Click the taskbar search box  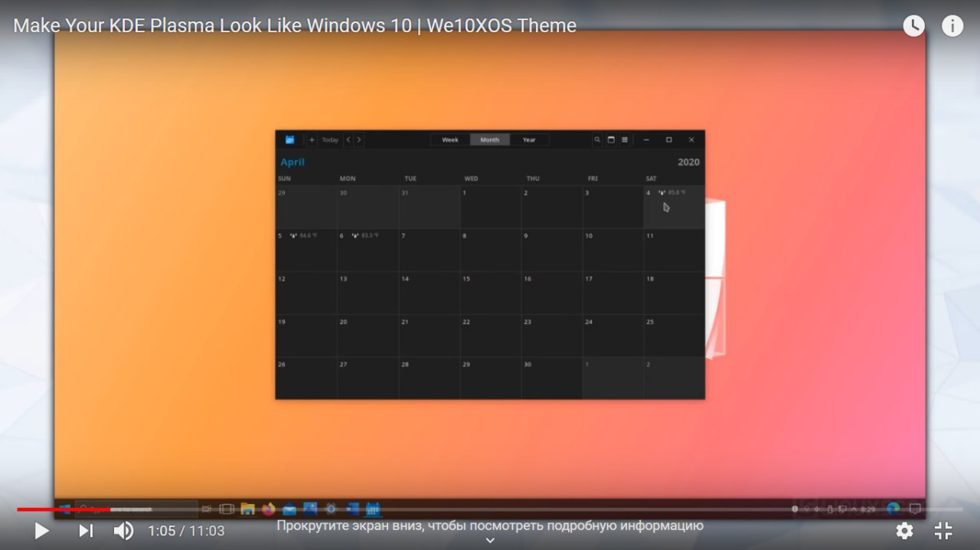click(137, 509)
